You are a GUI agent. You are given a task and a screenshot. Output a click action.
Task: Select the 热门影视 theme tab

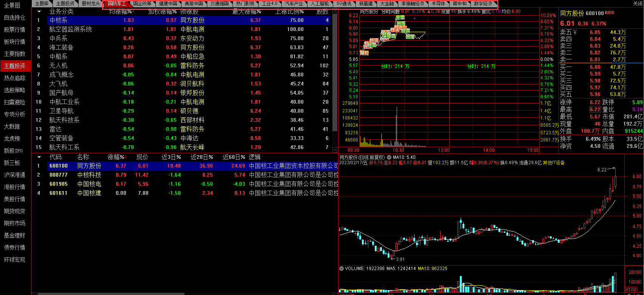245,3
